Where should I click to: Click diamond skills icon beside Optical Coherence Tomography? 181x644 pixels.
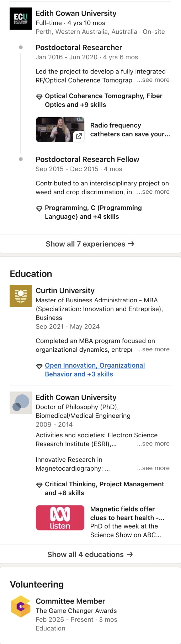point(39,97)
